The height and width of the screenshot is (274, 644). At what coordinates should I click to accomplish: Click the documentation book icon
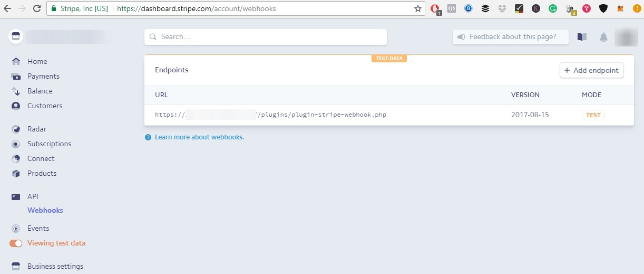(x=582, y=37)
